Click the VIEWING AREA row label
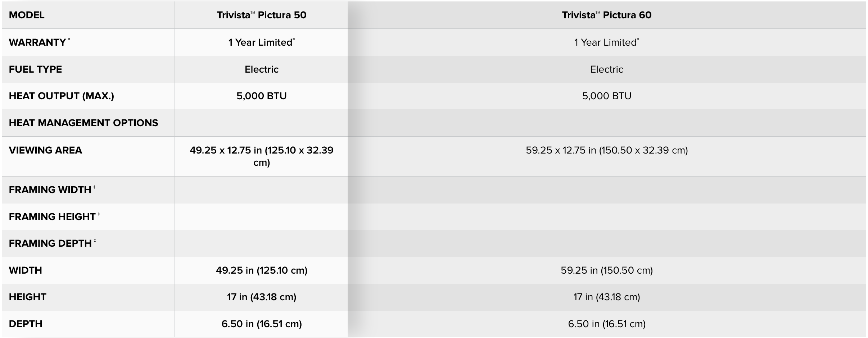The height and width of the screenshot is (338, 868). [x=45, y=150]
